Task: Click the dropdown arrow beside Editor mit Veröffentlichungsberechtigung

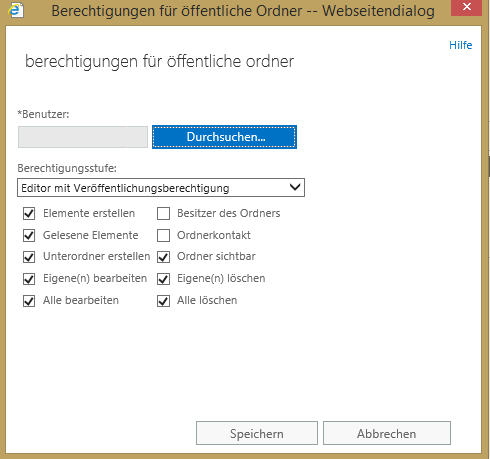Action: tap(295, 187)
